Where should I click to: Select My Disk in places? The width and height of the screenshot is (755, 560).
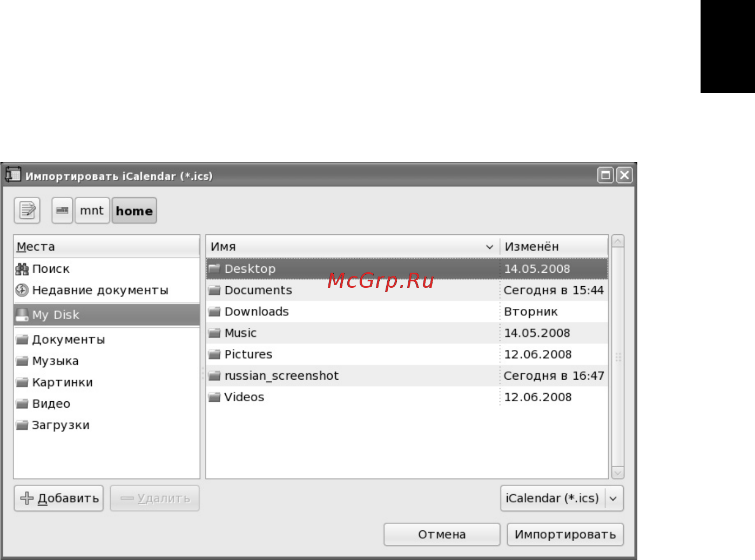(107, 315)
